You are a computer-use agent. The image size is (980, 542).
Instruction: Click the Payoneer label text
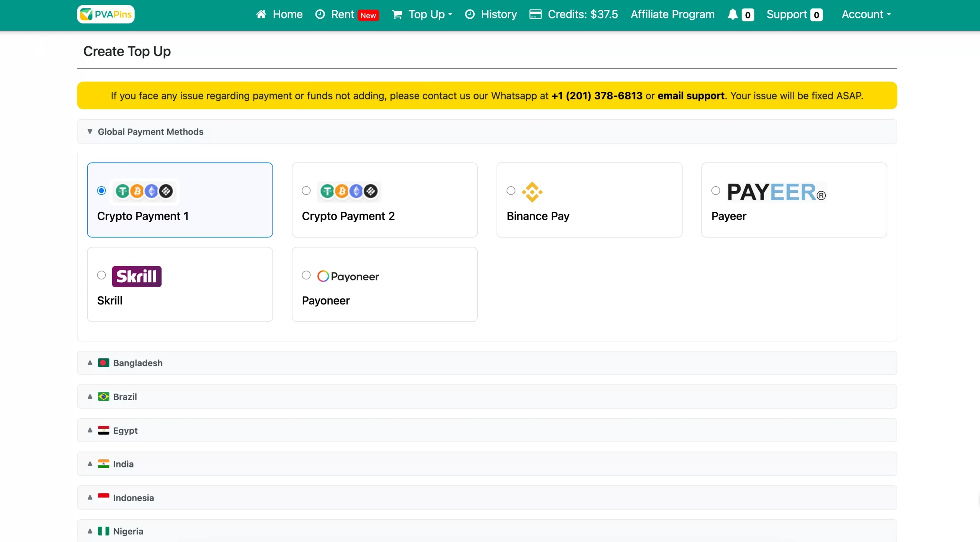click(326, 301)
